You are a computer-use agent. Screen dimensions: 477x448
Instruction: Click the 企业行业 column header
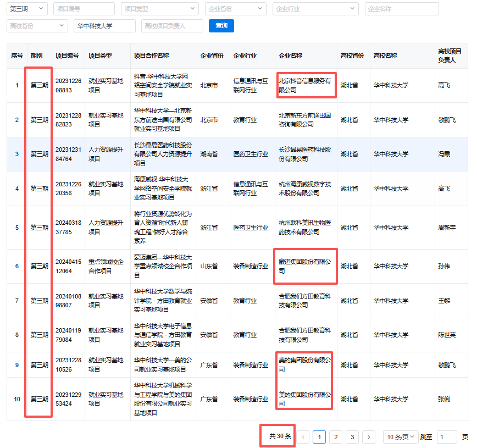point(252,56)
